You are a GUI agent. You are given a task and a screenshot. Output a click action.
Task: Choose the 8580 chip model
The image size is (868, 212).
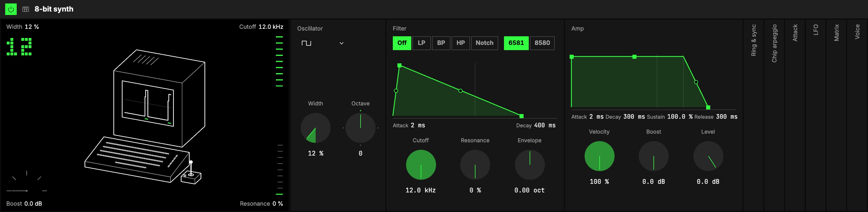click(x=542, y=43)
